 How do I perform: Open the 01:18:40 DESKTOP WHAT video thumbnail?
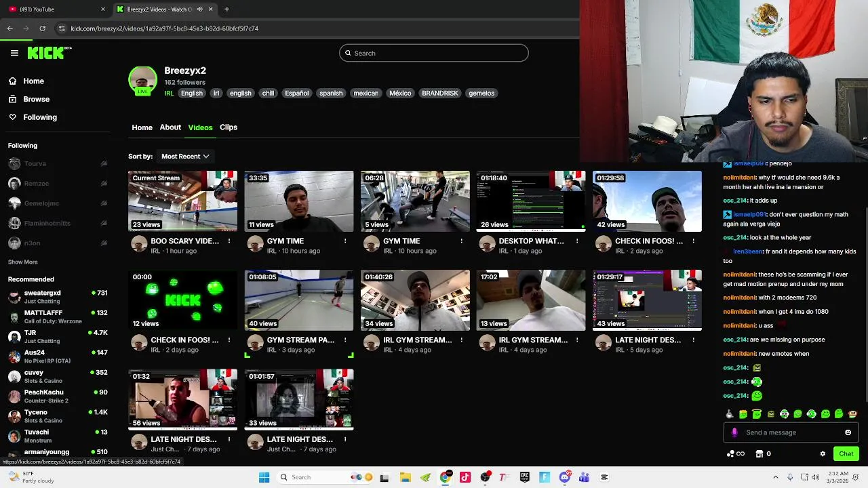tap(531, 201)
